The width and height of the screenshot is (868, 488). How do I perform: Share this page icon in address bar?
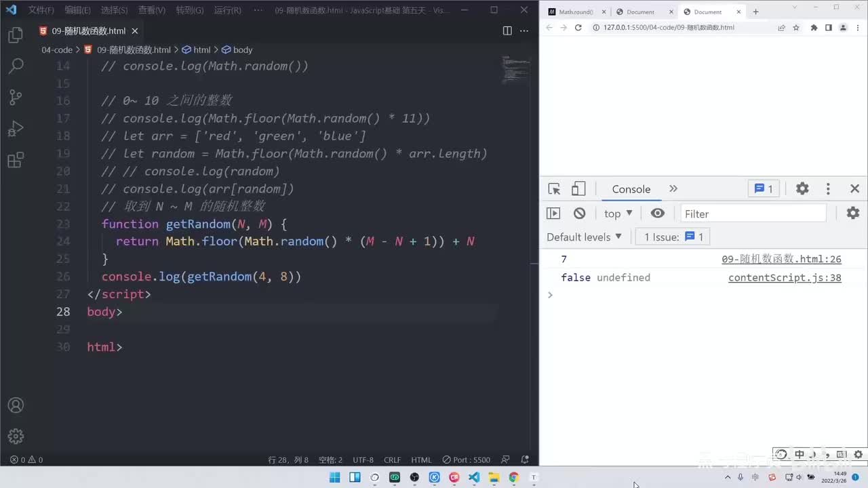point(781,28)
